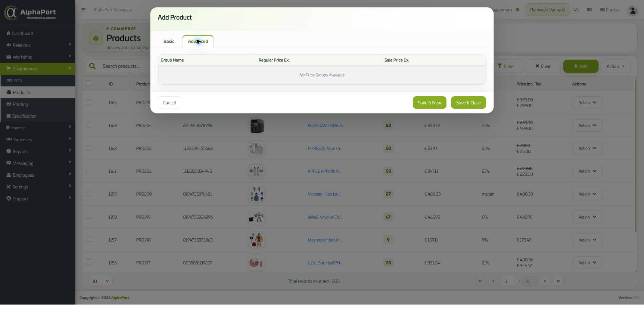Screen dimensions: 644x325
Task: Check the row checkbox for ID 1157
Action: [x=89, y=239]
